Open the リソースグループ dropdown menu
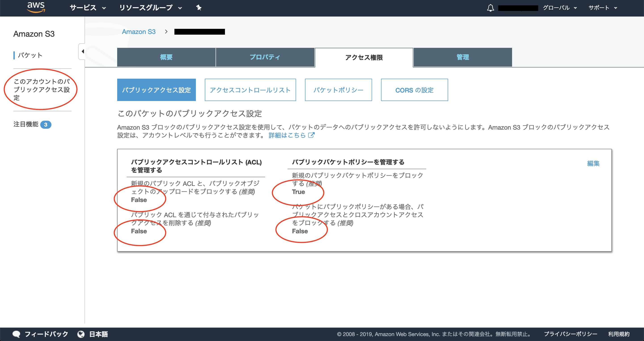The width and height of the screenshot is (644, 341). tap(150, 8)
